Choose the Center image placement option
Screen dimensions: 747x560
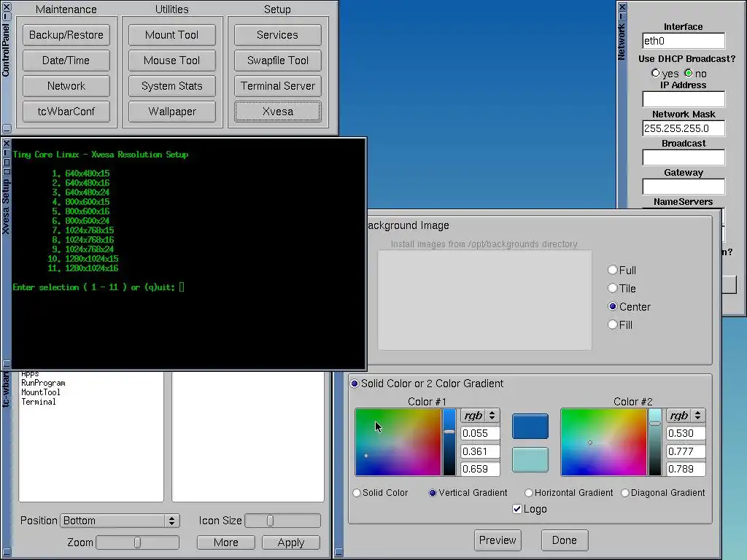pos(613,307)
